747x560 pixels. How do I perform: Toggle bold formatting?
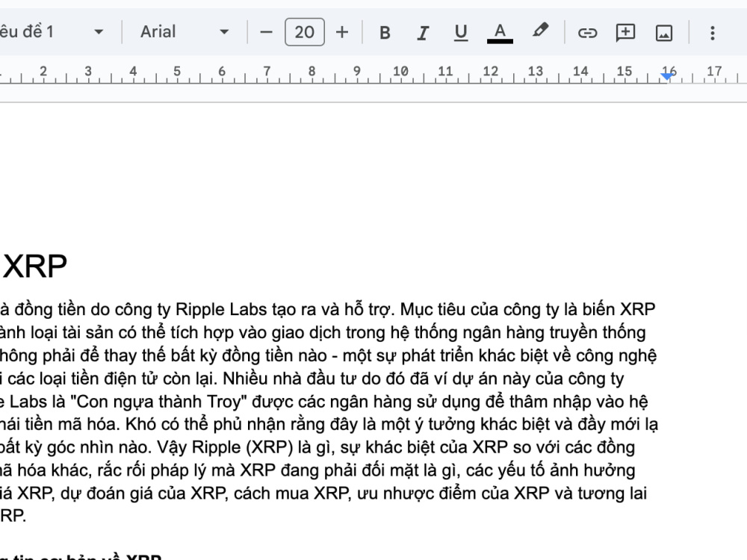pyautogui.click(x=385, y=32)
